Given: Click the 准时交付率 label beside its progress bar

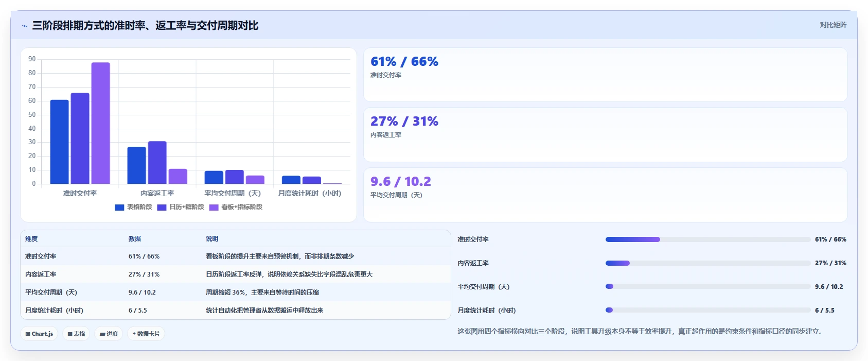Looking at the screenshot, I should coord(473,239).
